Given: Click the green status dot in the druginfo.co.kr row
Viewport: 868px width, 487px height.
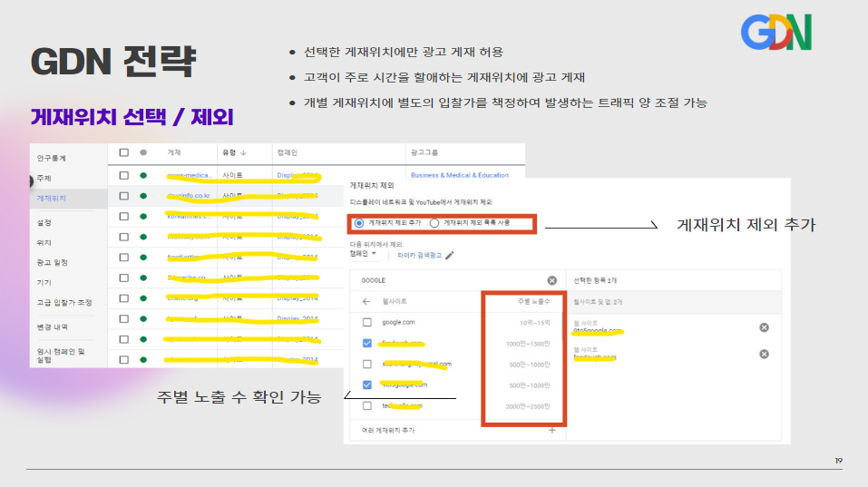Looking at the screenshot, I should [143, 196].
